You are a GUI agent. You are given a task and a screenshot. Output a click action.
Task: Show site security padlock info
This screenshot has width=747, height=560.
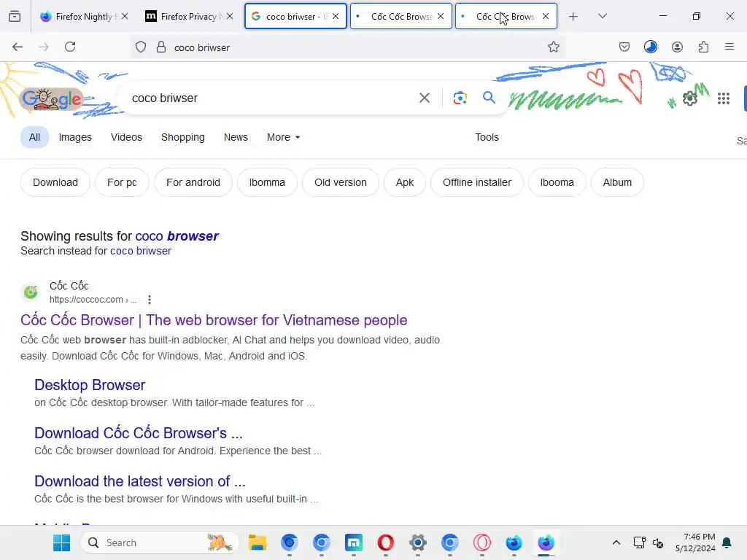(x=161, y=47)
